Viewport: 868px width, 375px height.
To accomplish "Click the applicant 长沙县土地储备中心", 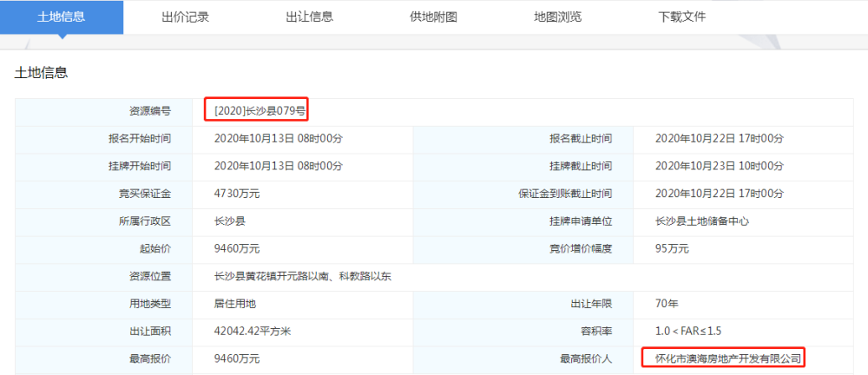I will (702, 221).
